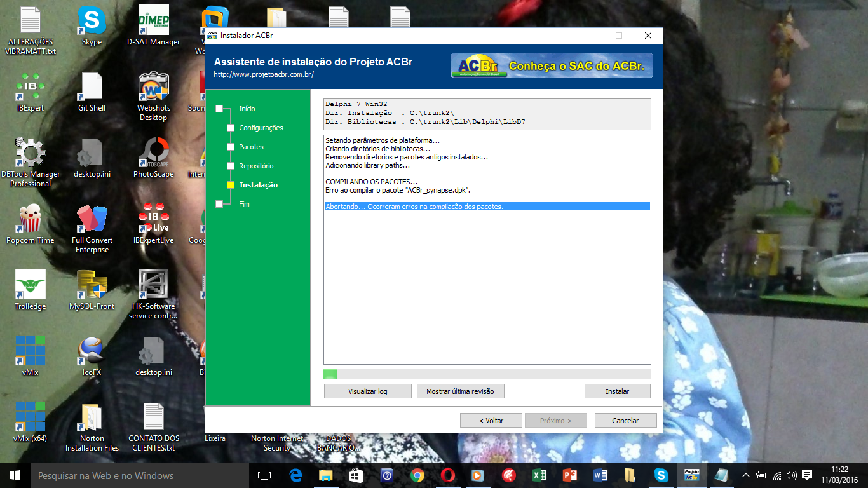The image size is (868, 488).
Task: Launch IBExpert from the desktop
Action: click(x=31, y=92)
